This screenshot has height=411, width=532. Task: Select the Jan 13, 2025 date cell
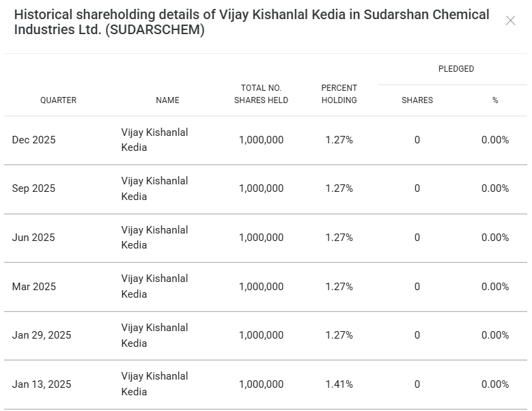coord(41,384)
